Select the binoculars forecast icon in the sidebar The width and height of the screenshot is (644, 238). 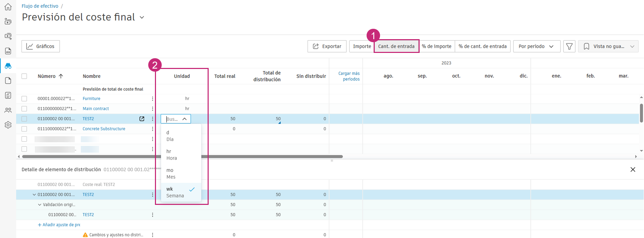pos(8,66)
